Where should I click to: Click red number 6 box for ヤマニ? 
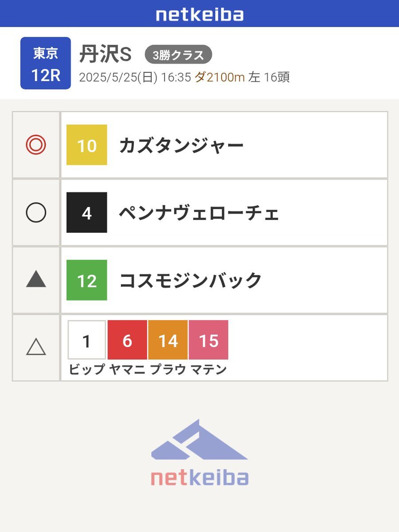(127, 340)
